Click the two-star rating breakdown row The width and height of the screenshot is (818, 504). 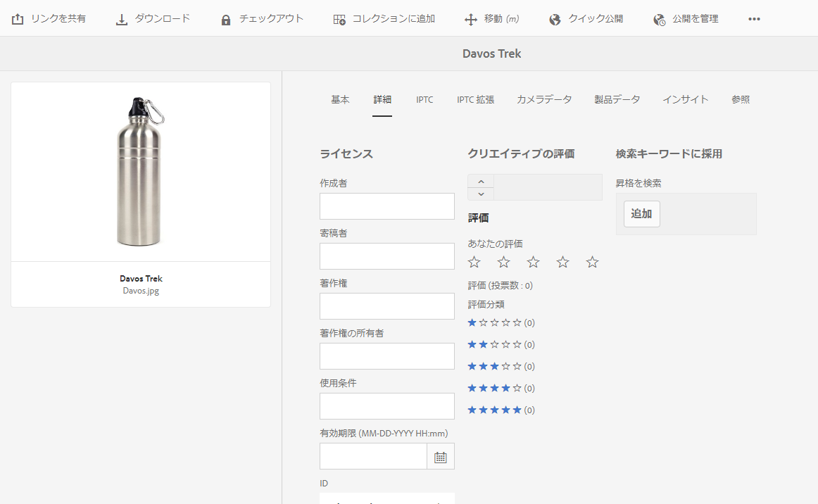tap(501, 345)
